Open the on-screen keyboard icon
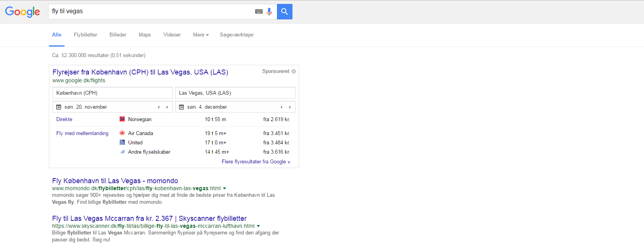 (259, 12)
